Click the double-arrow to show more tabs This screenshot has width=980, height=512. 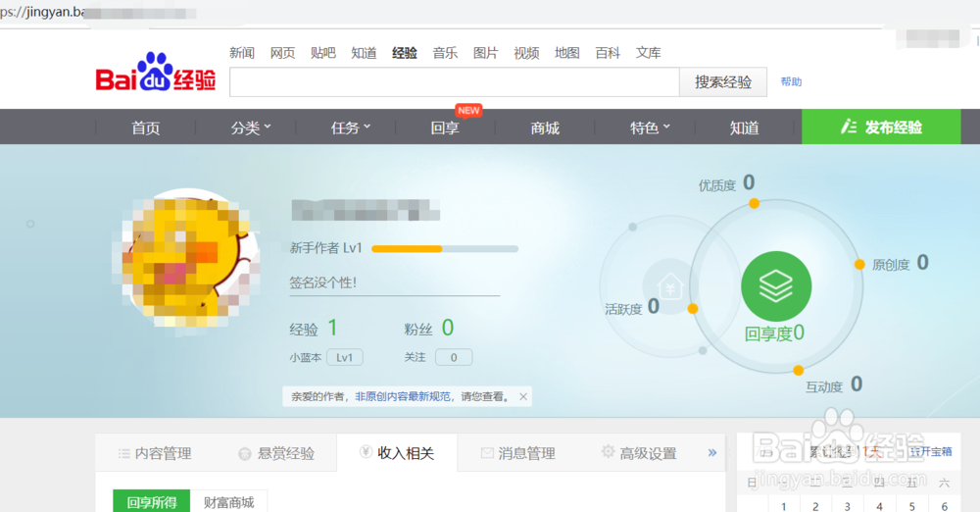point(711,452)
